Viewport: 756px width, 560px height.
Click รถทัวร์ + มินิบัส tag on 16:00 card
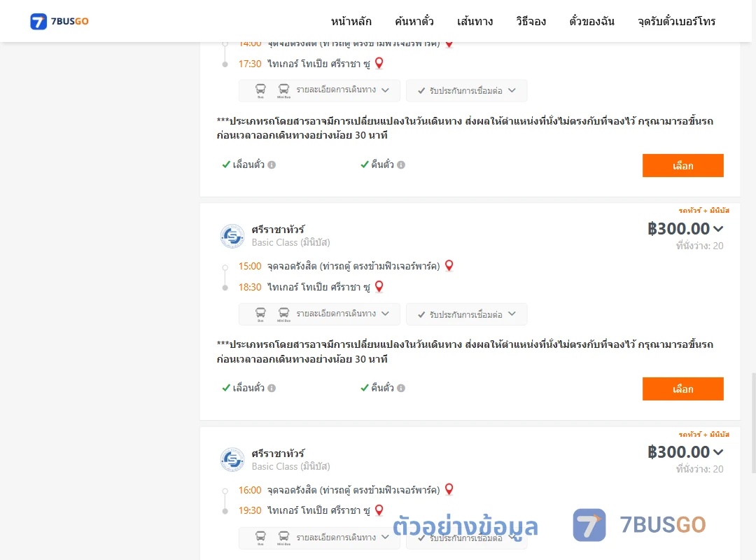(x=703, y=435)
